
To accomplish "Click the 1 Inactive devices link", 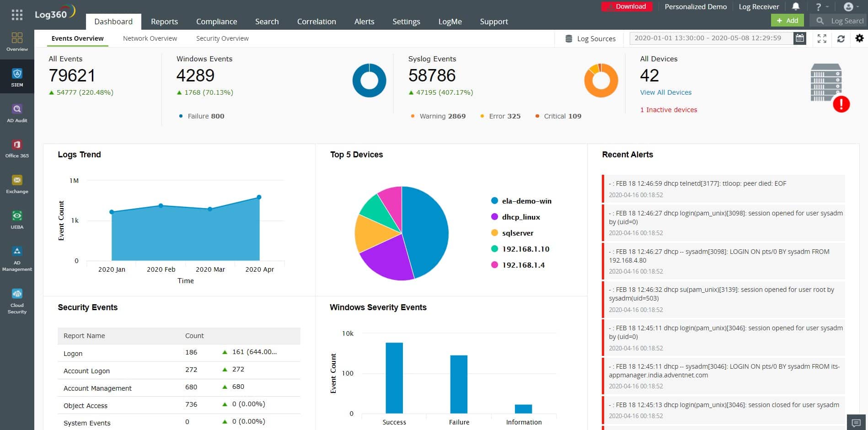I will [669, 110].
